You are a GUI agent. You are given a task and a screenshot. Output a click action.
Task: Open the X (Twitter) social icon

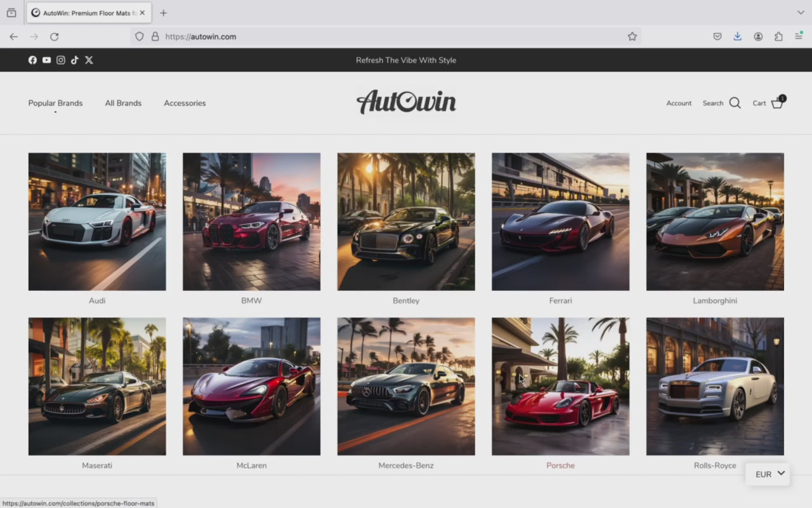(89, 60)
